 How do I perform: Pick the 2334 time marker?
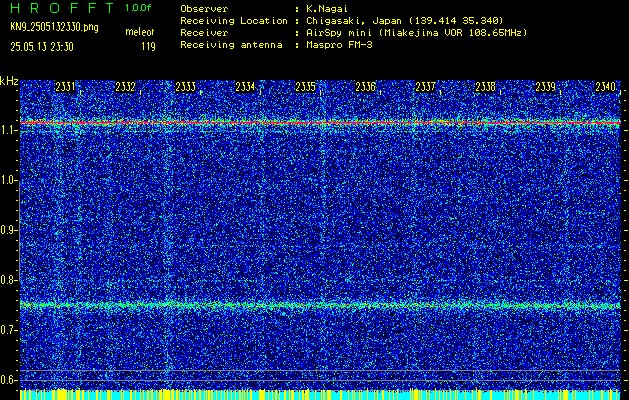pos(245,87)
